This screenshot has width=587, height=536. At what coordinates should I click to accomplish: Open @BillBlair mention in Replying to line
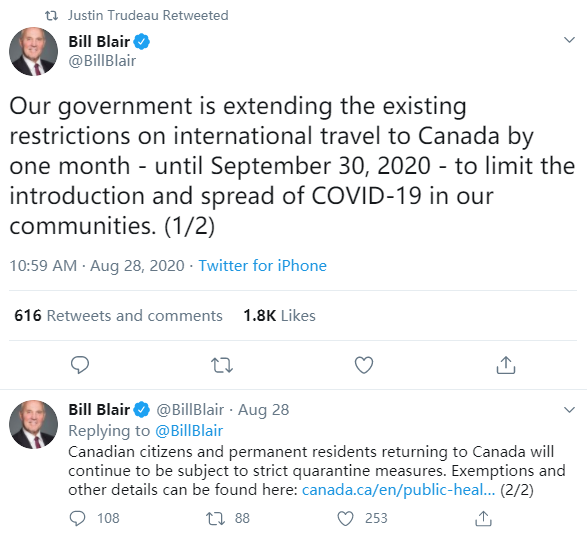point(189,431)
